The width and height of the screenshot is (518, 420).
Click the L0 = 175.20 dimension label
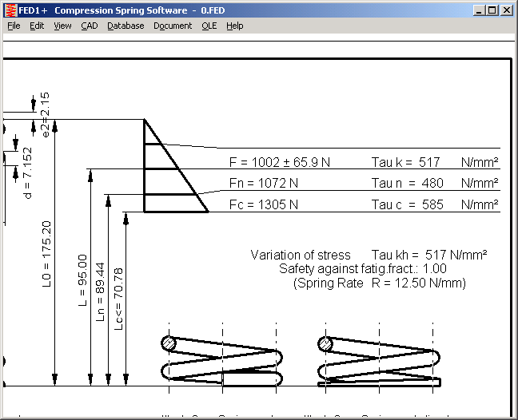46,254
